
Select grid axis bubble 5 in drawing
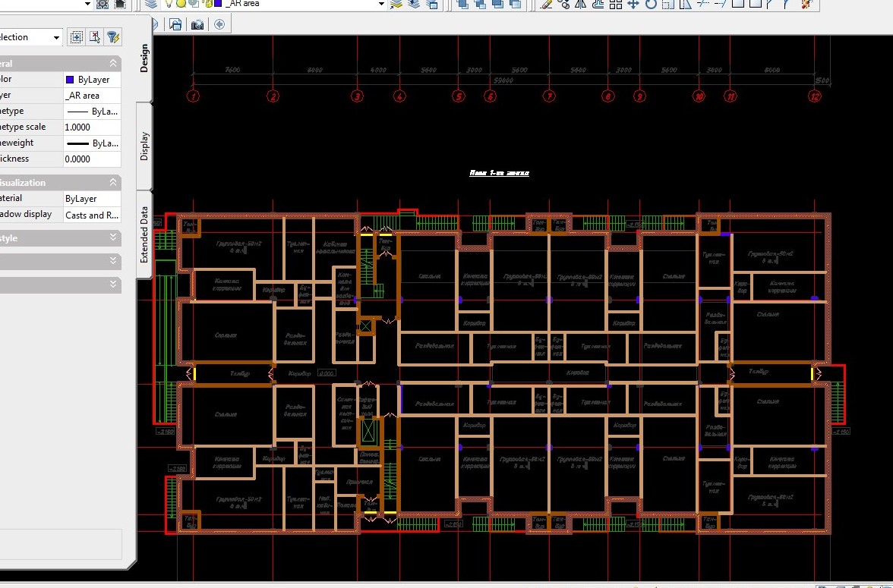click(x=459, y=96)
